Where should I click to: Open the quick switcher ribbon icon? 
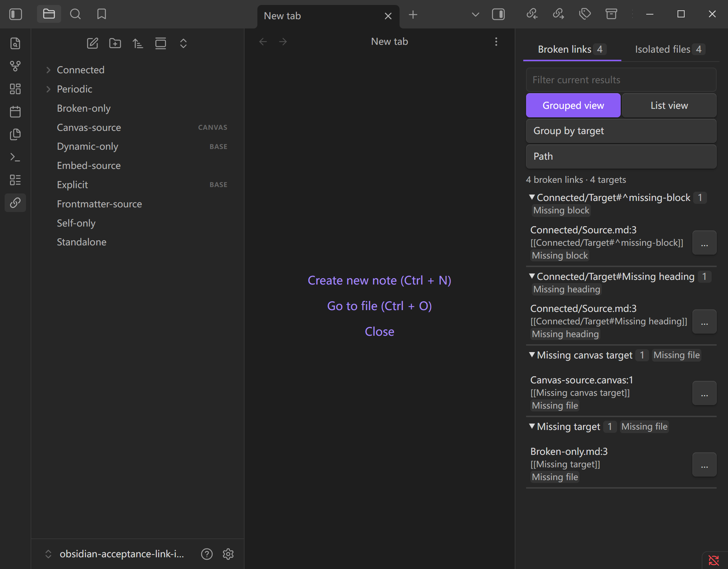tap(15, 43)
